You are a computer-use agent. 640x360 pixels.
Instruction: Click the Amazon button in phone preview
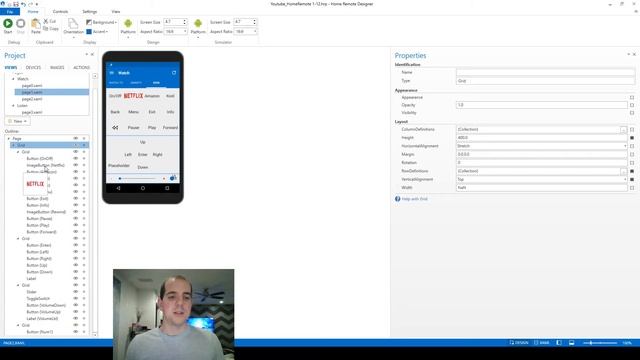tap(152, 96)
